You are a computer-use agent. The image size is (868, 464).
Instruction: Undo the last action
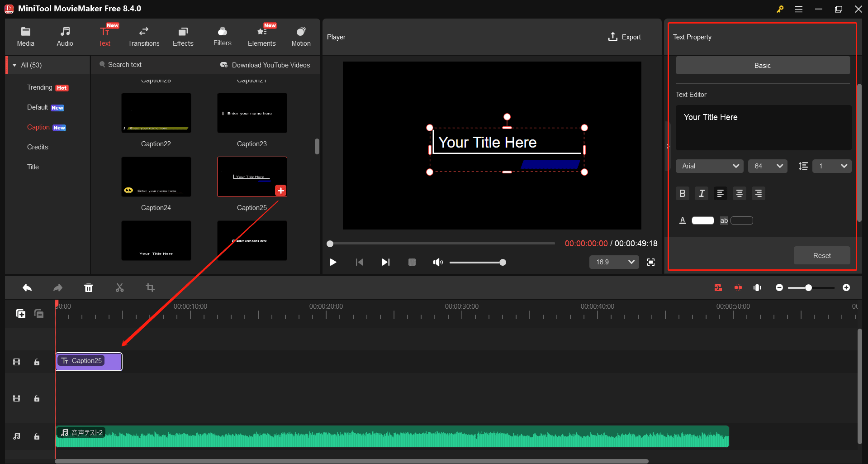(x=27, y=287)
